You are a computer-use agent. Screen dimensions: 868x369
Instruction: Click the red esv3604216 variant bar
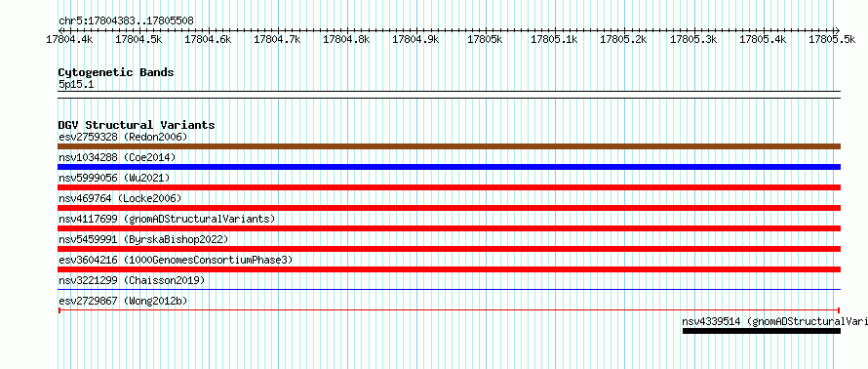point(449,269)
